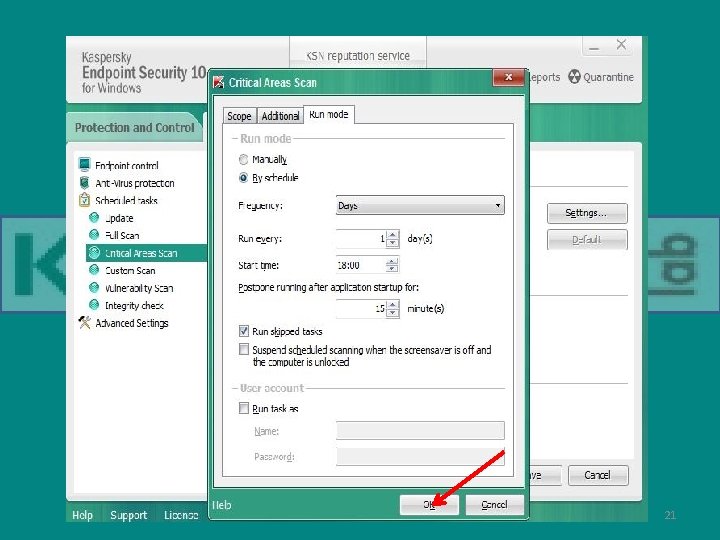Viewport: 720px width, 540px height.
Task: Increase the Run every days value
Action: coord(392,235)
